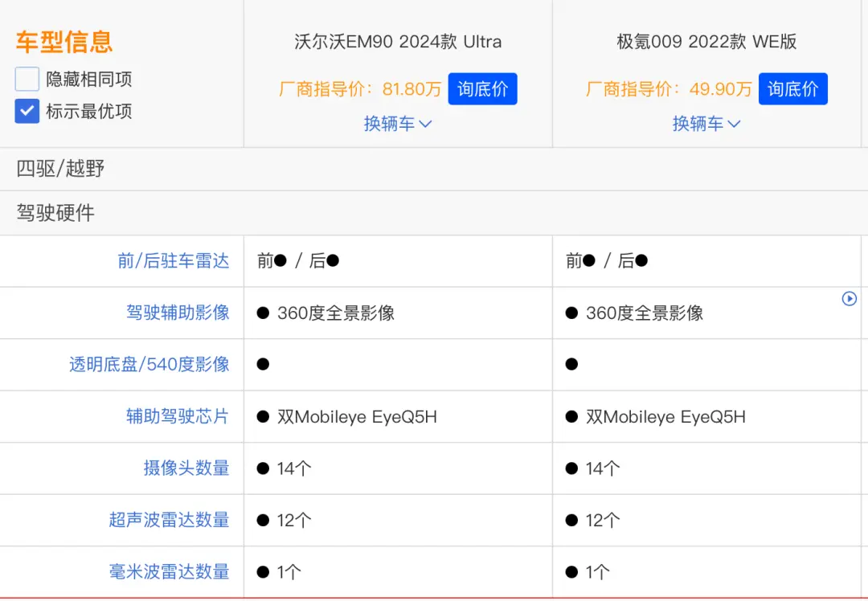This screenshot has width=868, height=601.
Task: Open the 超声波雷达数量 row label link
Action: (x=169, y=520)
